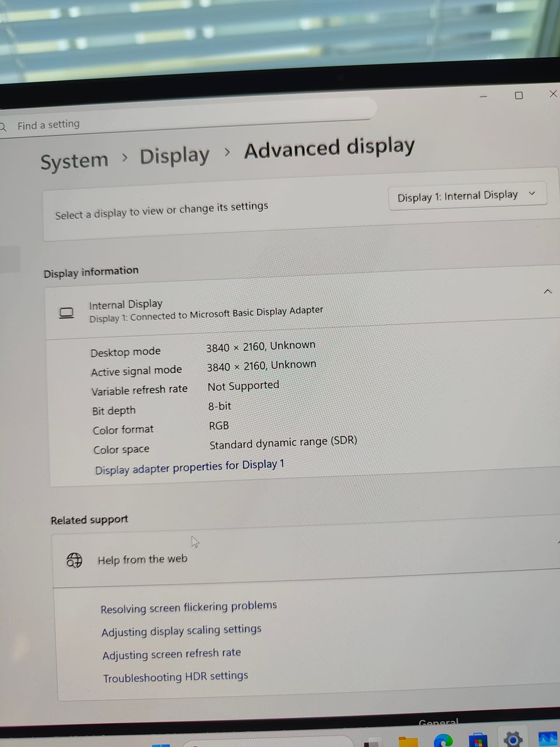The width and height of the screenshot is (560, 747).
Task: Click the Active signal mode label
Action: point(136,371)
